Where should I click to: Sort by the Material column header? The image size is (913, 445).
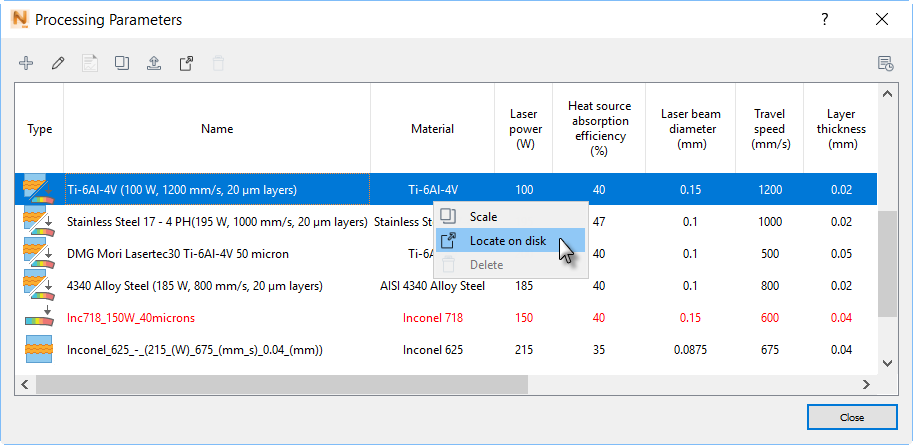coord(432,129)
